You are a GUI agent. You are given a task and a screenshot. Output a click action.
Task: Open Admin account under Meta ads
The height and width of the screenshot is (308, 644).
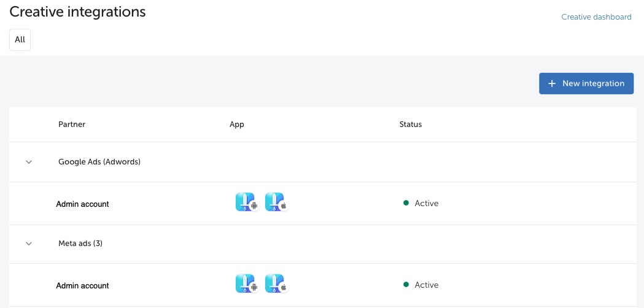82,285
